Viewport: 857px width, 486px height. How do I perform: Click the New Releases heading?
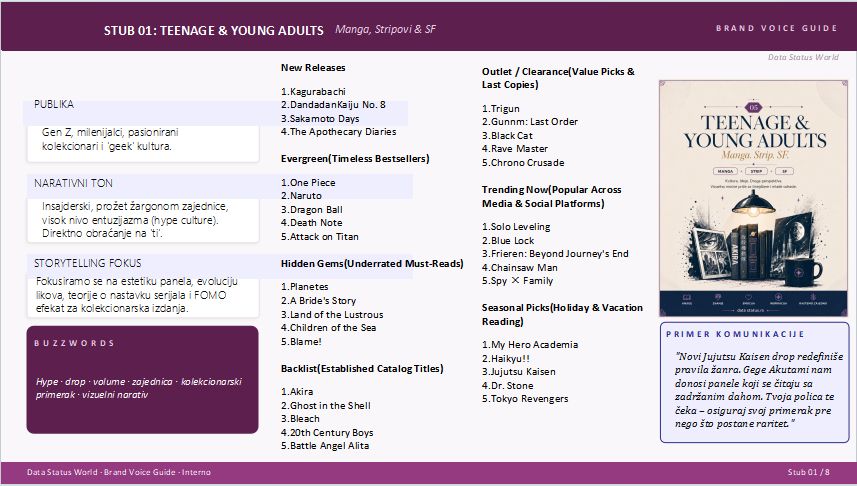pyautogui.click(x=313, y=68)
